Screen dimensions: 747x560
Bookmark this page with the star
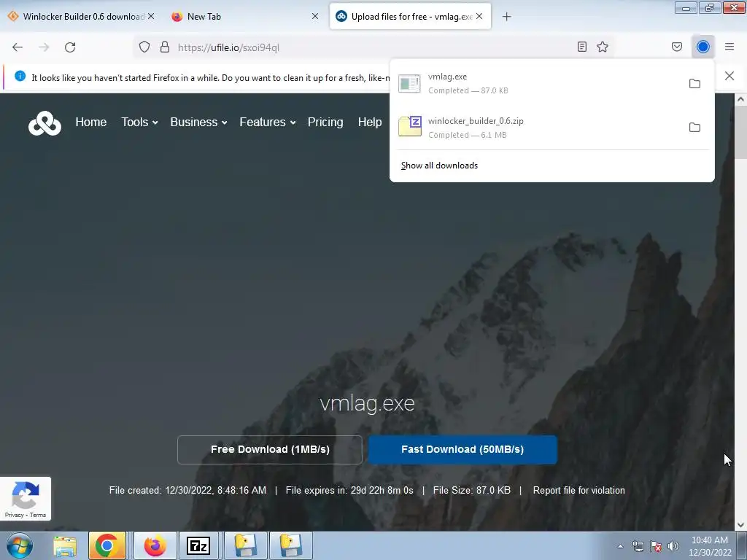(x=603, y=47)
